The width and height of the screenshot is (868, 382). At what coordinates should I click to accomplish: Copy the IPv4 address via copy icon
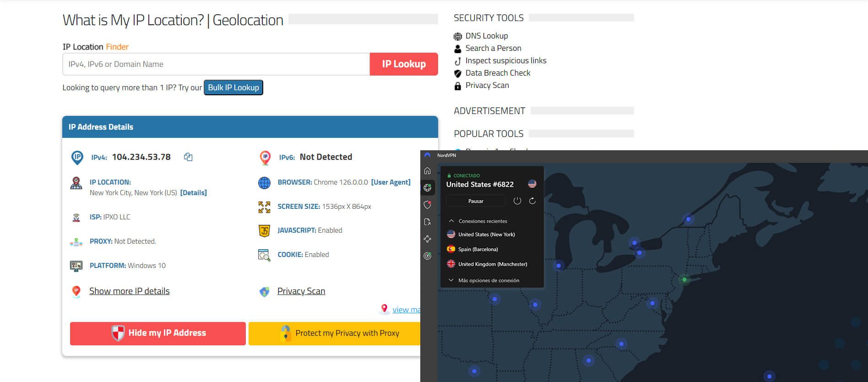188,157
